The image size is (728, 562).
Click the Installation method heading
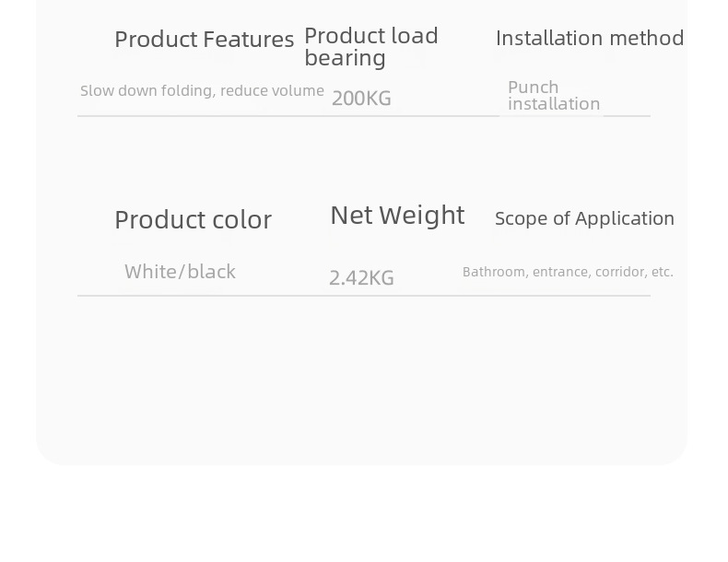pos(590,39)
